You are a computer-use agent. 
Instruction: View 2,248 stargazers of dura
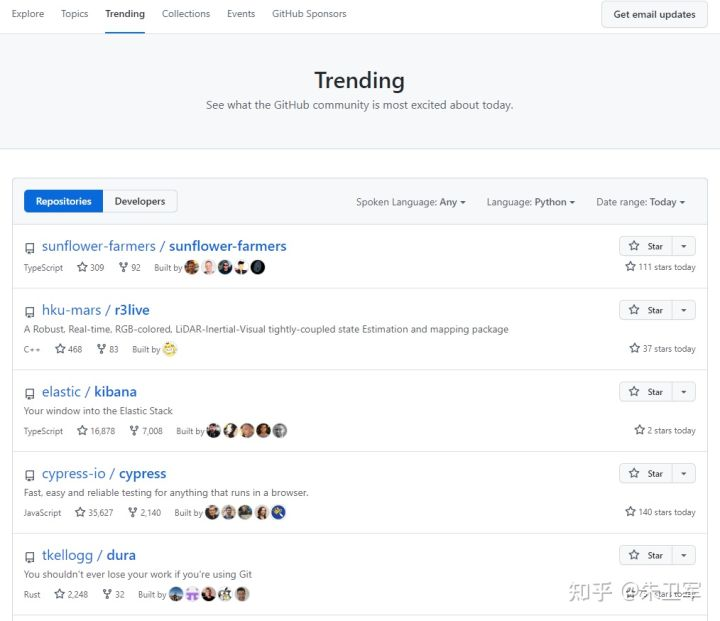click(x=71, y=594)
